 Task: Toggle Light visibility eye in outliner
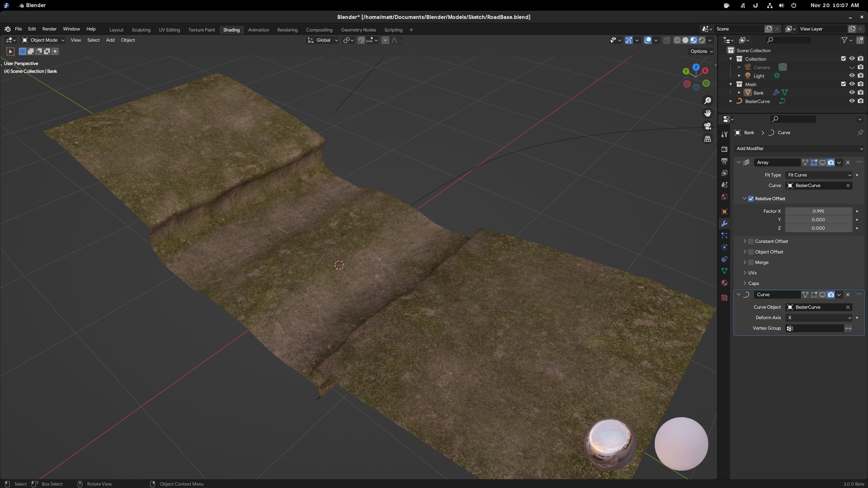(852, 76)
